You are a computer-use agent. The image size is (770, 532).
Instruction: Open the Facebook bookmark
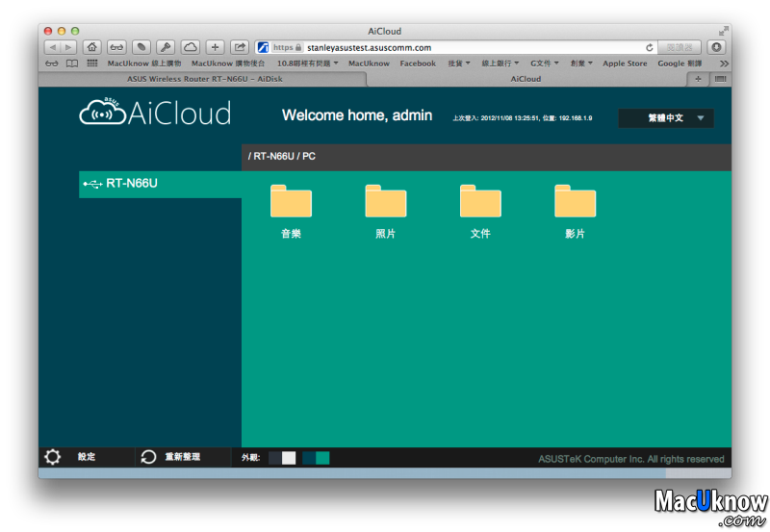pos(418,63)
